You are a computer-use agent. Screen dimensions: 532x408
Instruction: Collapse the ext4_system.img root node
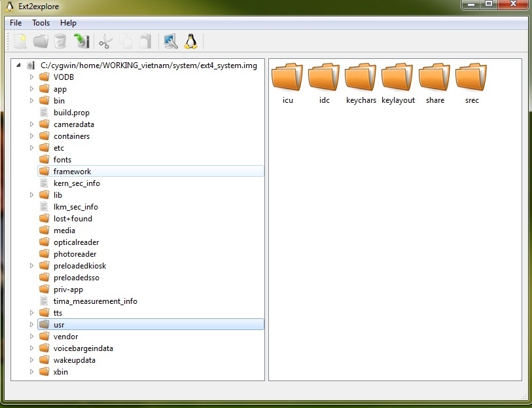click(x=18, y=65)
